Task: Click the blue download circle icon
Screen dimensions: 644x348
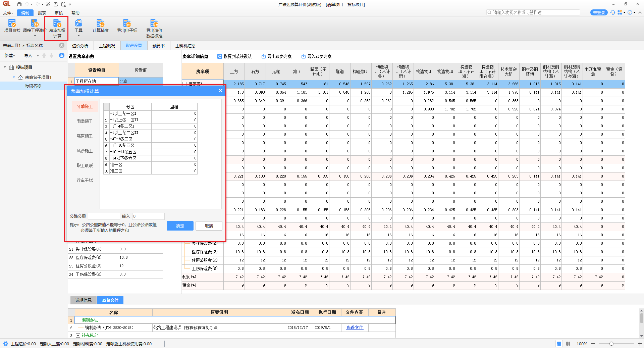Action: pyautogui.click(x=62, y=55)
